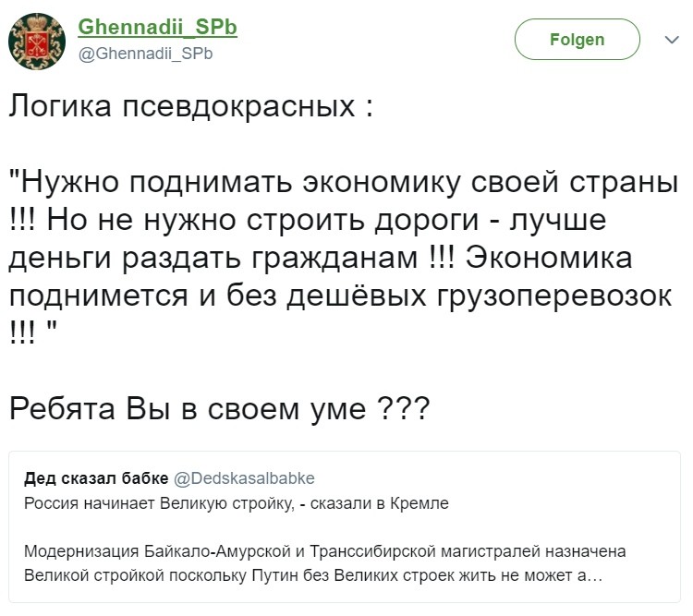The width and height of the screenshot is (693, 616).
Task: Click quoted text starting "Модернизация Байкало-Амурской"
Action: point(325,552)
